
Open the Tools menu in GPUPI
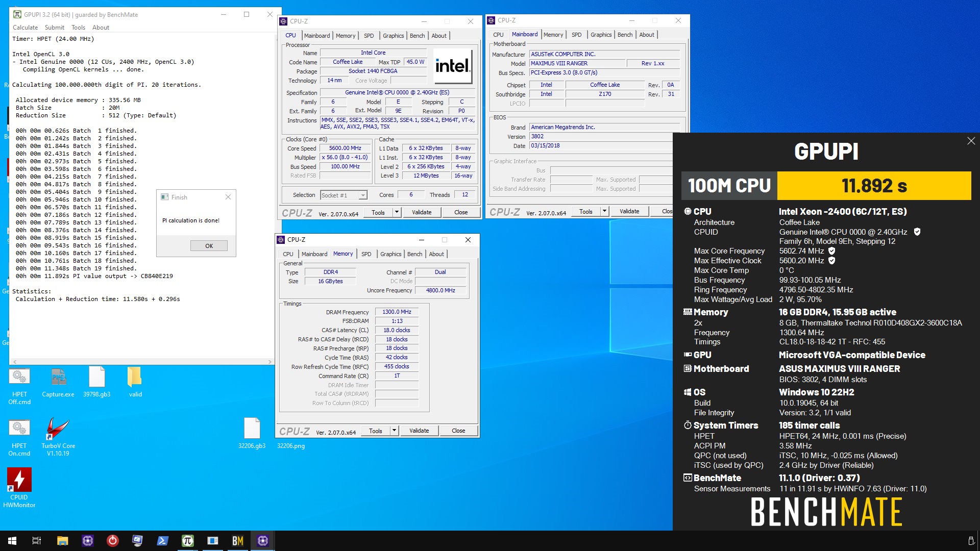78,28
